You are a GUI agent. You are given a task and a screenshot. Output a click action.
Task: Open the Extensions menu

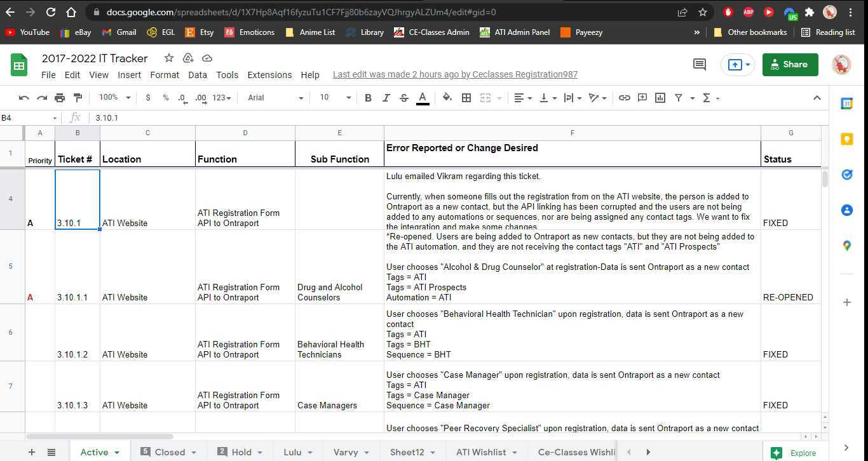pos(269,75)
